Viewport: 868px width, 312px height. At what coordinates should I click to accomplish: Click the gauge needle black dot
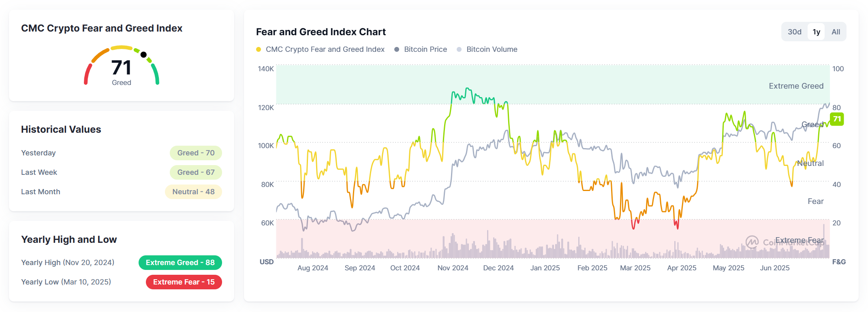tap(143, 55)
